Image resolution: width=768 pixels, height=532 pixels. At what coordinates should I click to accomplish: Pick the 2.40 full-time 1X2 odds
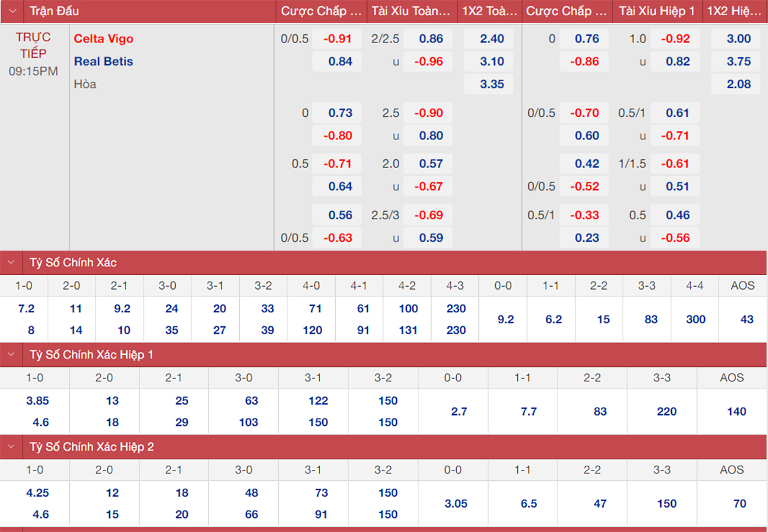(x=492, y=39)
